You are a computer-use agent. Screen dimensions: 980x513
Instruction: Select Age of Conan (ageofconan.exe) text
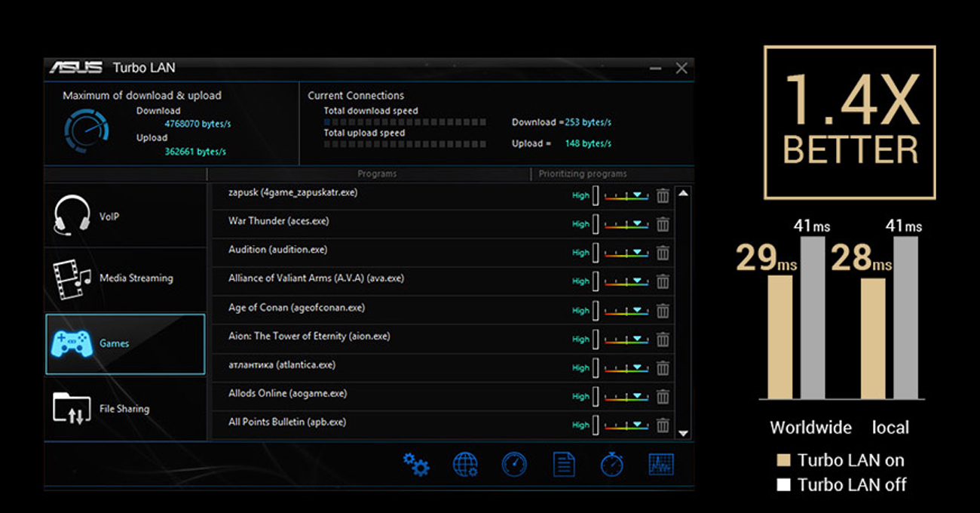point(296,308)
